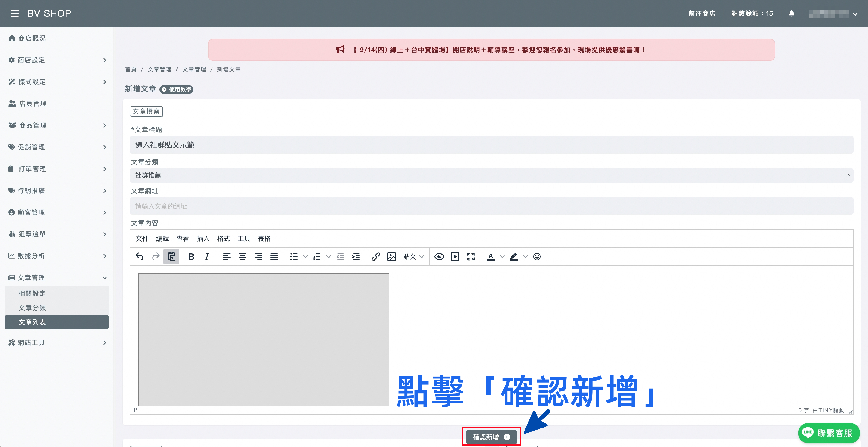Click the redo icon in editor toolbar
This screenshot has width=868, height=447.
[x=155, y=257]
